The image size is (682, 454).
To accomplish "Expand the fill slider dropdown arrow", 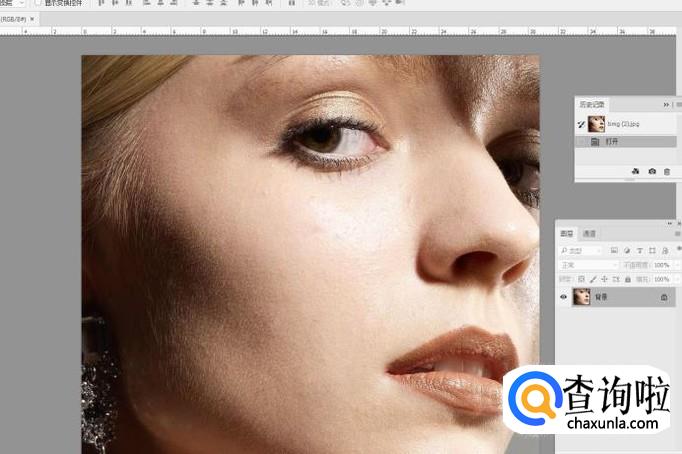I will (678, 279).
